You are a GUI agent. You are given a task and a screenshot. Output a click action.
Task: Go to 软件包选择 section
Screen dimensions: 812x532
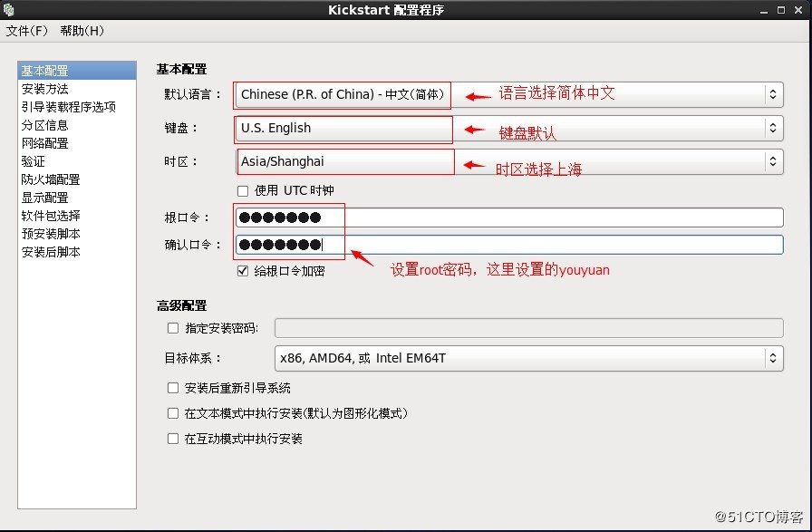[x=77, y=216]
